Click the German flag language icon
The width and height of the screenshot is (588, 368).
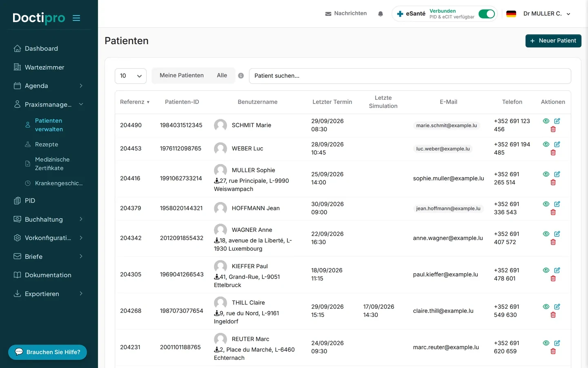511,14
